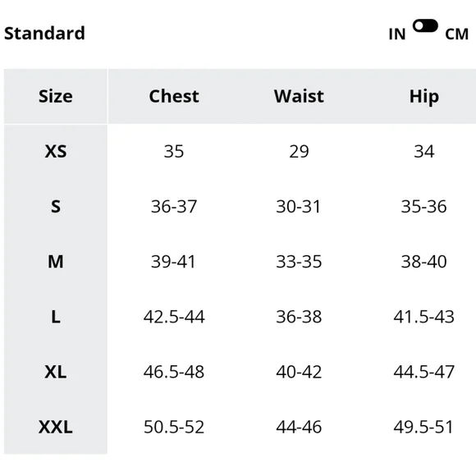Click the Standard heading

[44, 33]
